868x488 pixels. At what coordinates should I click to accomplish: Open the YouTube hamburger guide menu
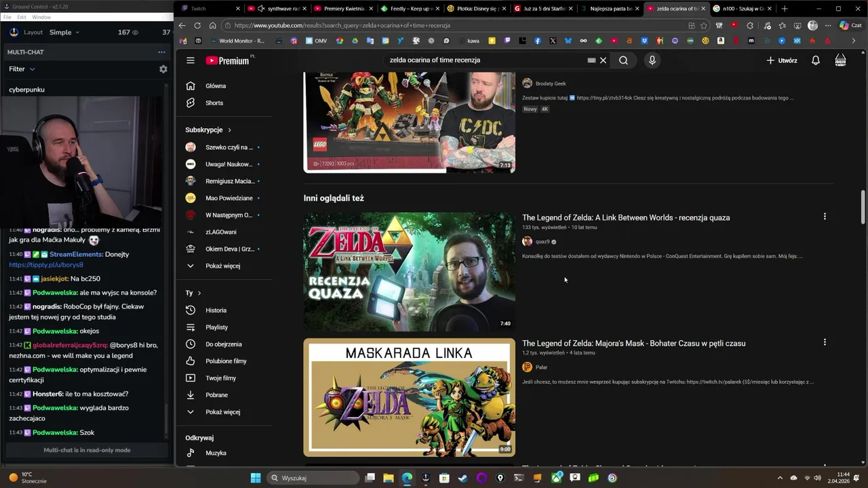191,60
